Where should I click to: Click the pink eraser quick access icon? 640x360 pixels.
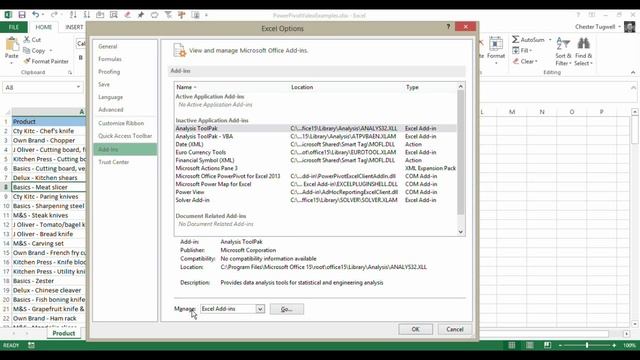127,15
